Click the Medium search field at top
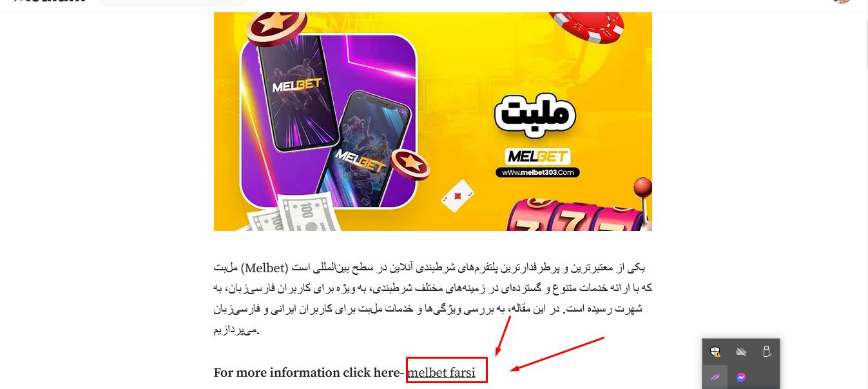The image size is (868, 389). point(174,2)
